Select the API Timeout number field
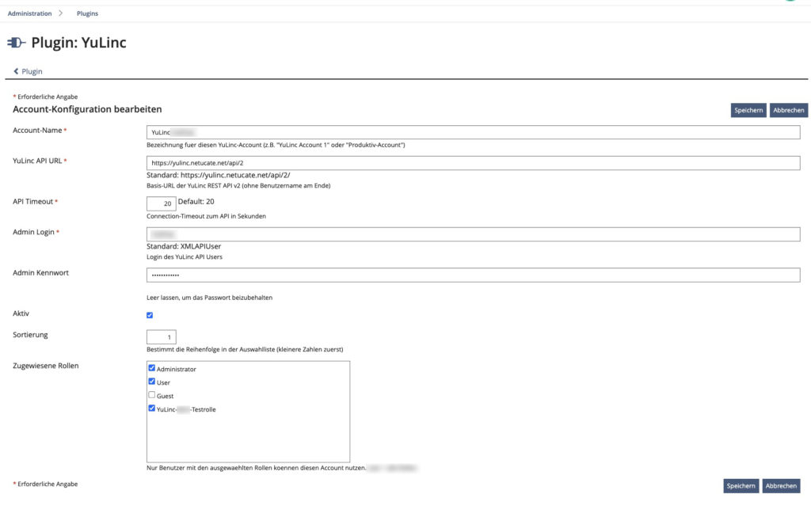Viewport: 811px width, 532px height. 162,203
